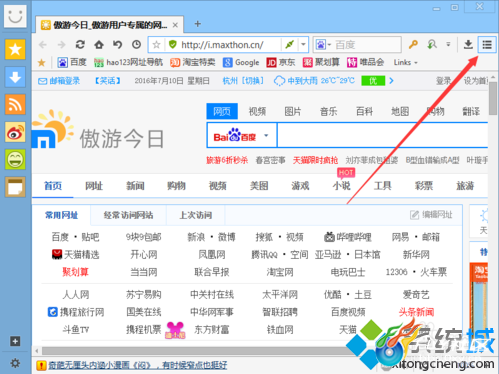Open sidebar settings gear
This screenshot has height=374, width=499.
click(15, 363)
